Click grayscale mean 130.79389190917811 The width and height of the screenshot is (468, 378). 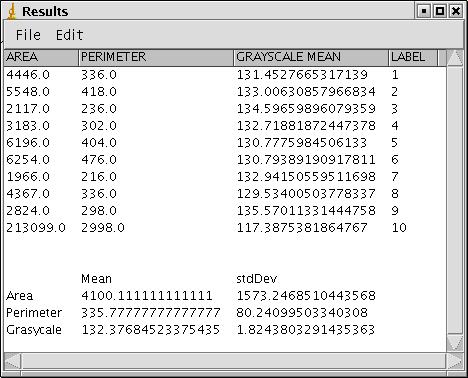306,160
